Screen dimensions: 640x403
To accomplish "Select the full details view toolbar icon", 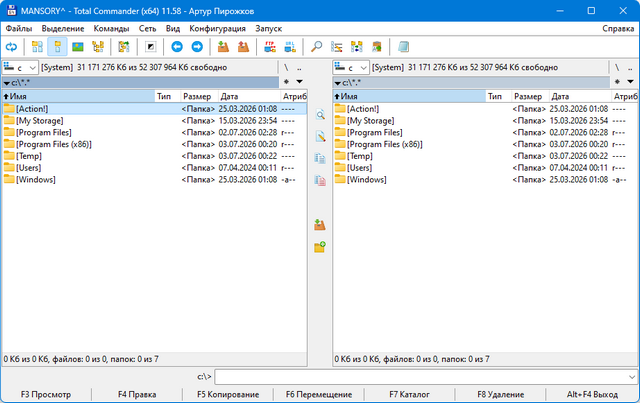I will click(x=57, y=47).
